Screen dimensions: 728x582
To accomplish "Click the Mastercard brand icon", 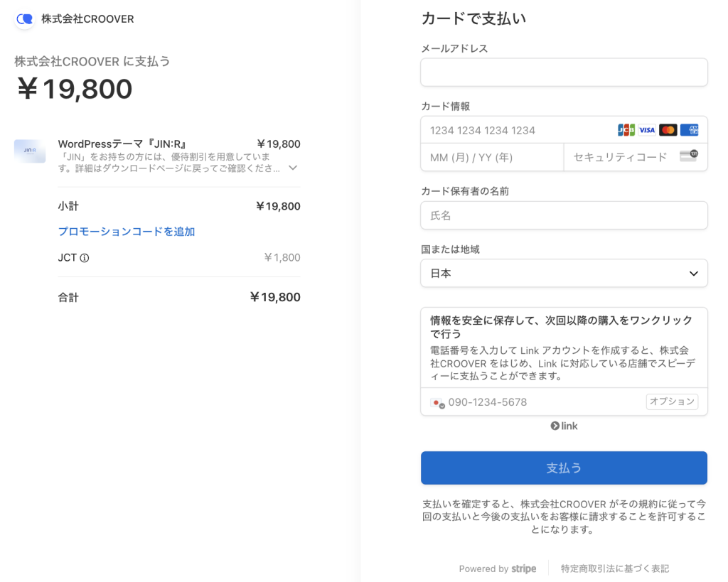I will click(668, 130).
